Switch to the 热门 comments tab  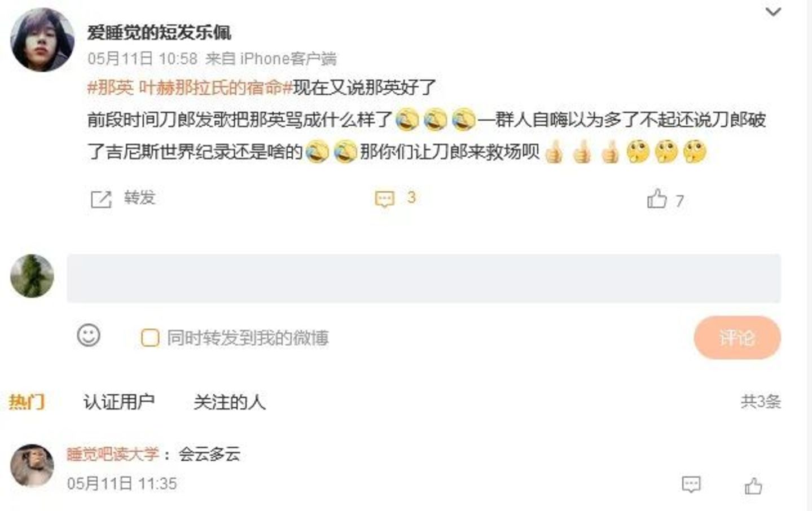point(27,402)
